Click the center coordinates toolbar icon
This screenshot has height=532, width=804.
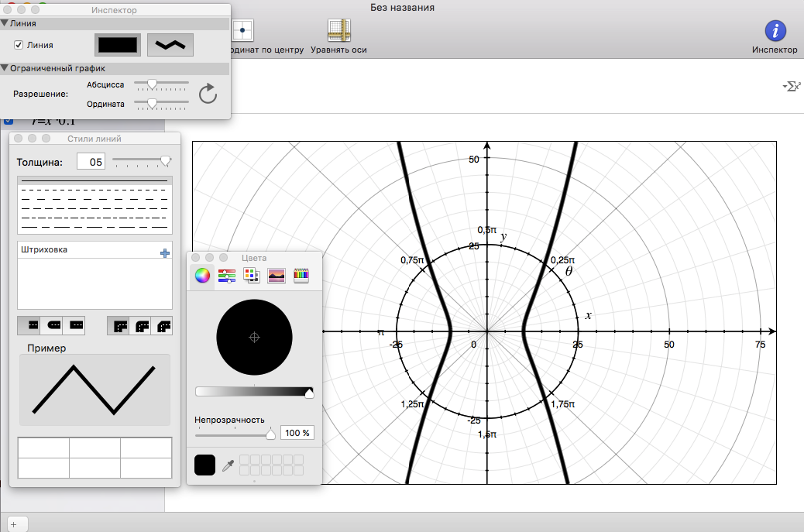click(242, 31)
